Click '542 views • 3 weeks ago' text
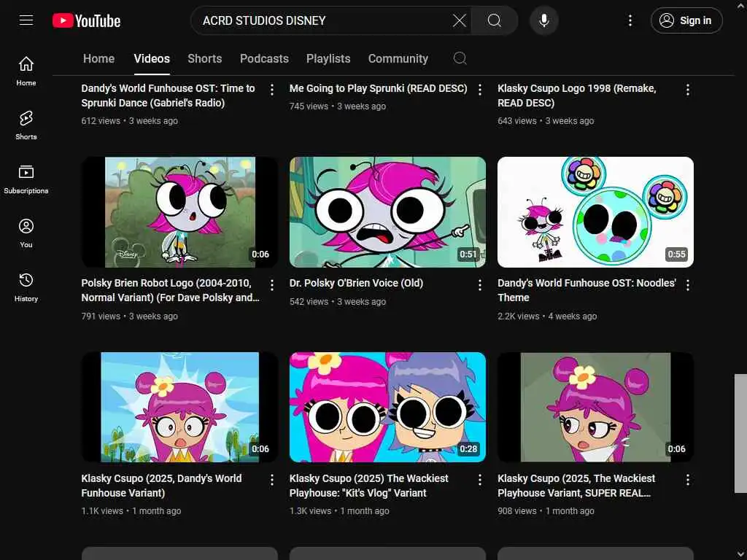The height and width of the screenshot is (560, 747). 338,301
